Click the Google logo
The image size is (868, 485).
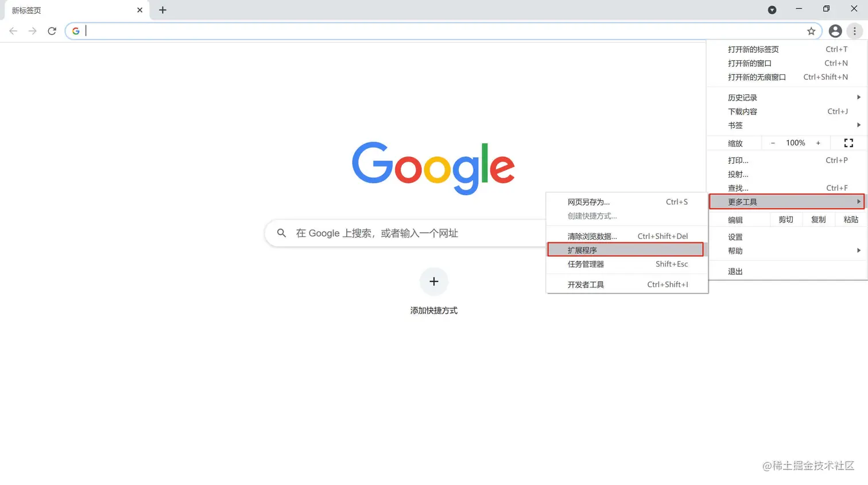click(433, 167)
